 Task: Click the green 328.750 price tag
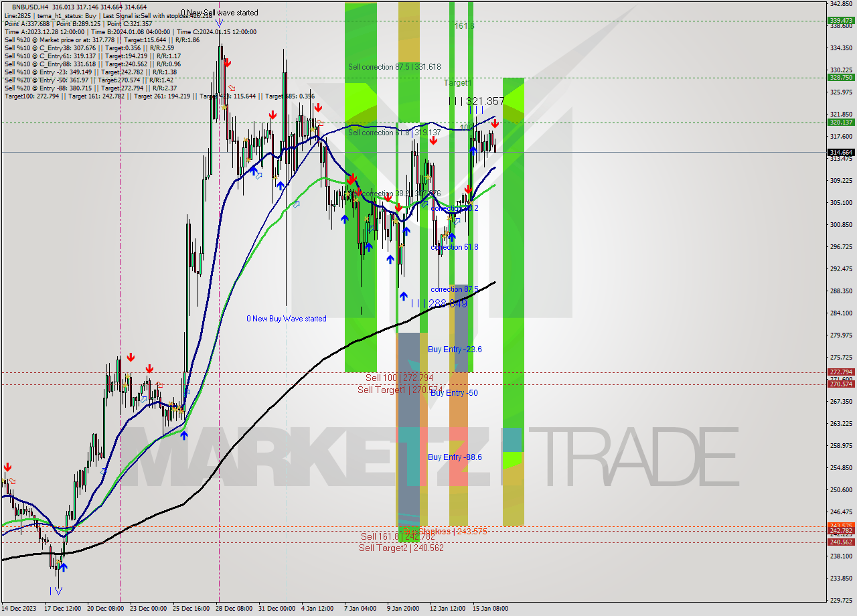841,78
